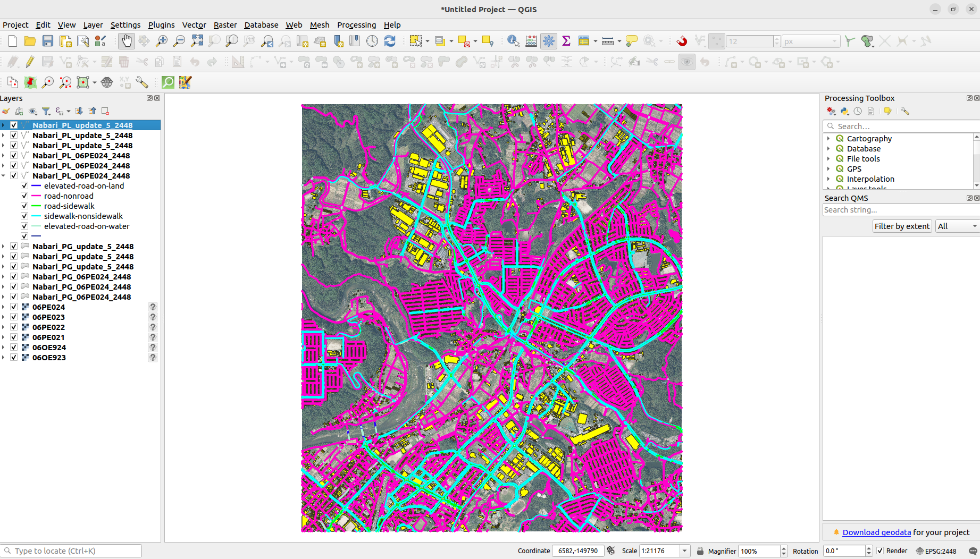Open project using the folder icon
Screen dimensions: 980x559
[x=30, y=41]
